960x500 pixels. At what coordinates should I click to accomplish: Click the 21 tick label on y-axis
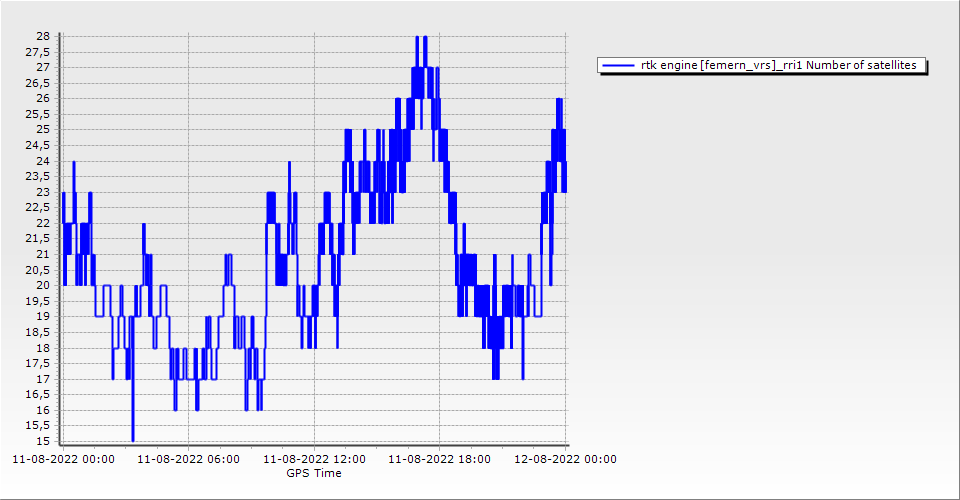point(43,255)
